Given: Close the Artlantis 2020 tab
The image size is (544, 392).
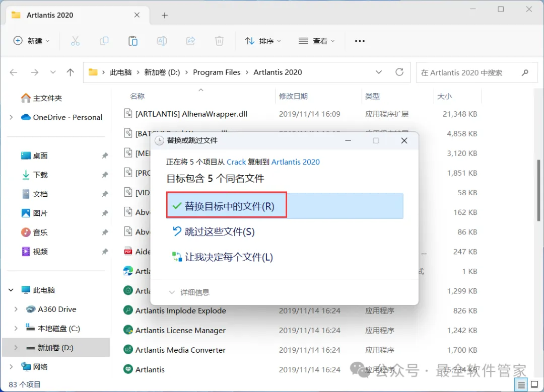Looking at the screenshot, I should 137,15.
